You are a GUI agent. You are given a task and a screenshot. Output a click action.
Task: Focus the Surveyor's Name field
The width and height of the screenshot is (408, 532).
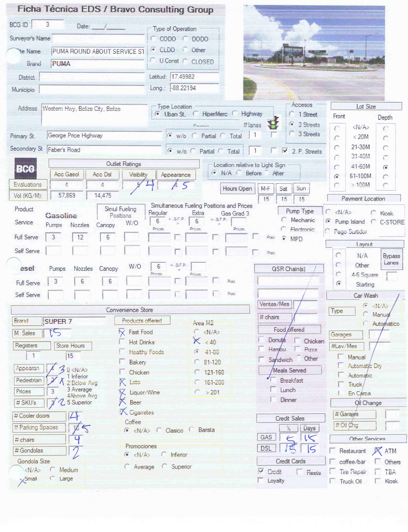98,39
